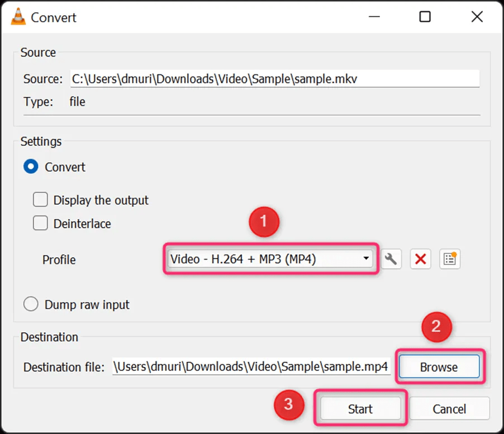Select the H.264 + MP3 (MP4) profile entry
The height and width of the screenshot is (434, 504).
tap(251, 259)
